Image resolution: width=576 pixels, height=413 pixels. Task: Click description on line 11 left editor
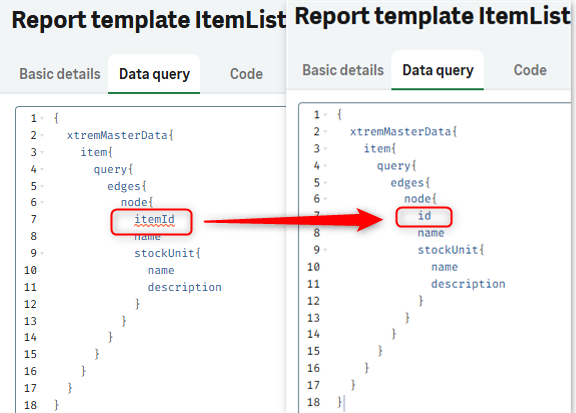[184, 287]
